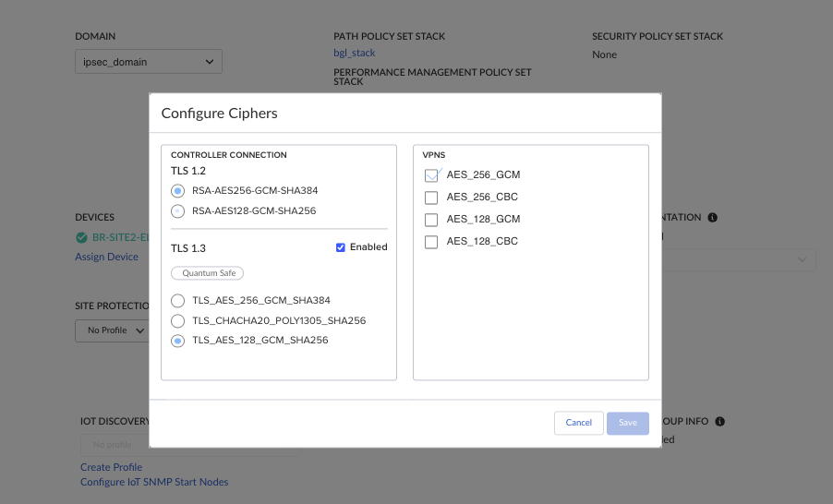Select RSA-AES128-GCM-SHA256 radio button
This screenshot has height=504, width=833.
(178, 210)
